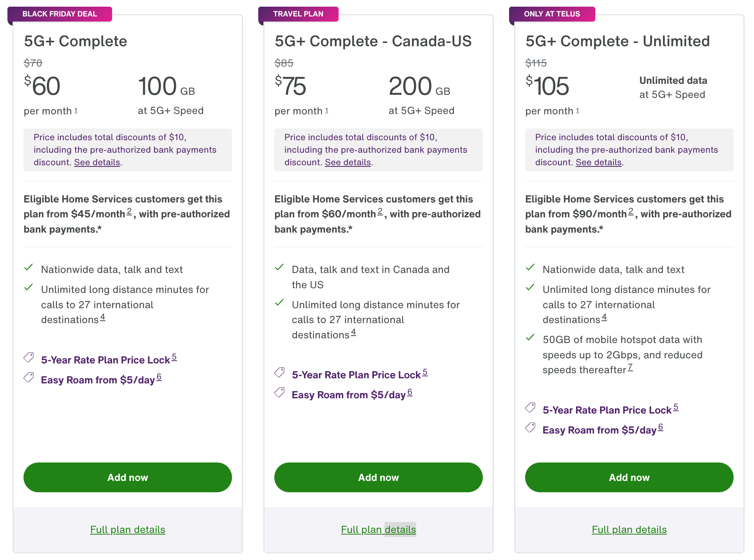Click tag icon beside Canada-US plan Easy Roam
The width and height of the screenshot is (754, 560).
[279, 392]
